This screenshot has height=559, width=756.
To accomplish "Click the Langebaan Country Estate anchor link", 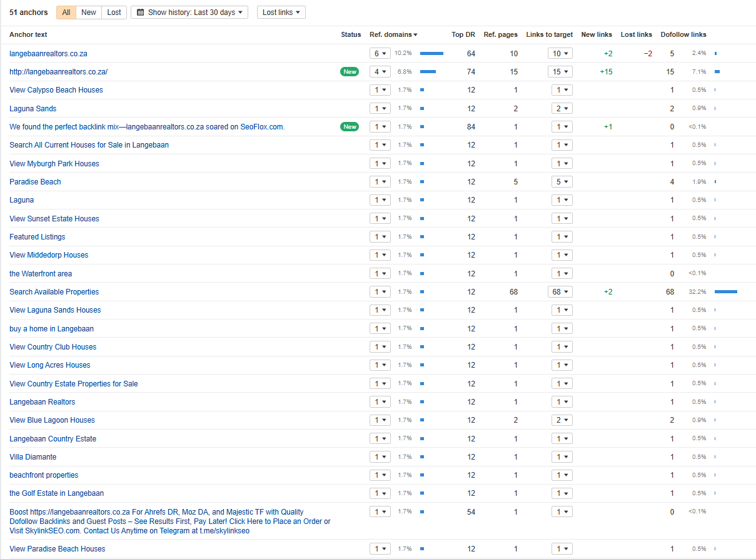I will click(53, 439).
